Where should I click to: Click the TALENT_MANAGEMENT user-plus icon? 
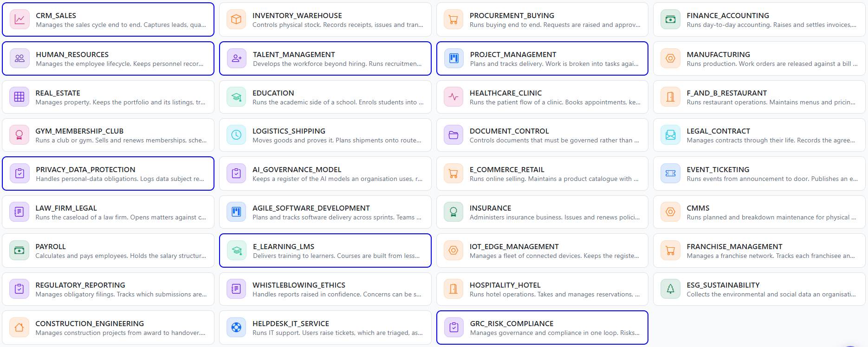coord(237,58)
